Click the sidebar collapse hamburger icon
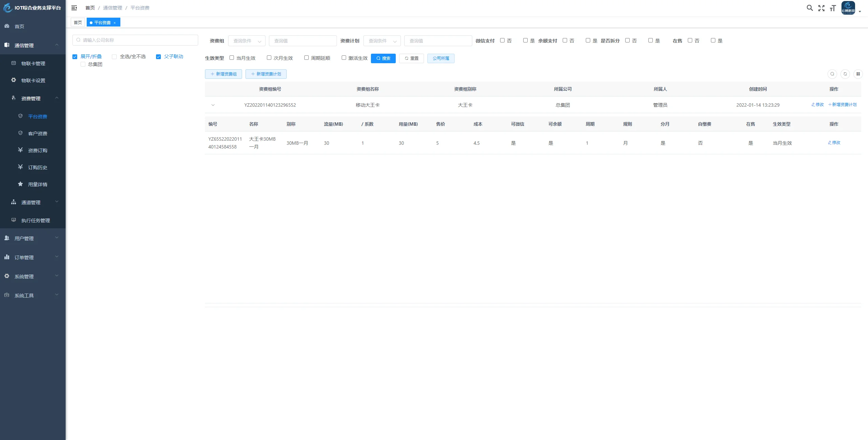 tap(74, 8)
